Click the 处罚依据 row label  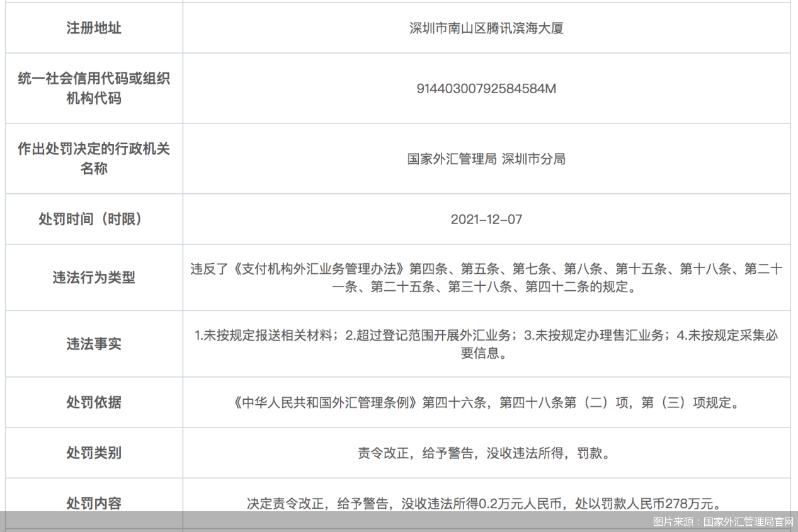(x=94, y=402)
